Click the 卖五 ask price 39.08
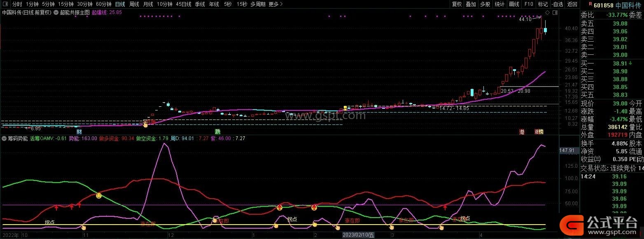The height and width of the screenshot is (239, 644). click(620, 23)
